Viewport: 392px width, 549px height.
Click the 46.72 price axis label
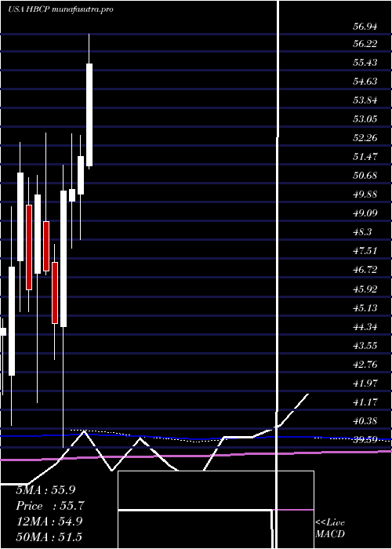[365, 270]
